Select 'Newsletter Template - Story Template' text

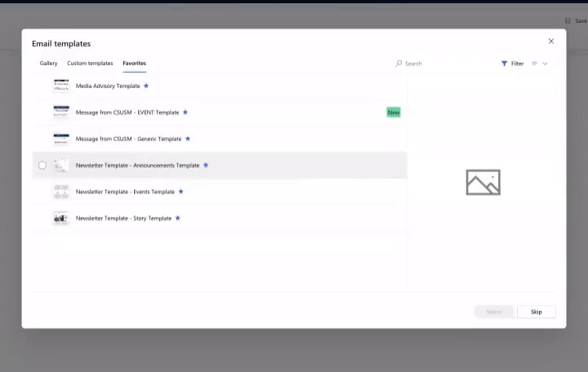[124, 218]
